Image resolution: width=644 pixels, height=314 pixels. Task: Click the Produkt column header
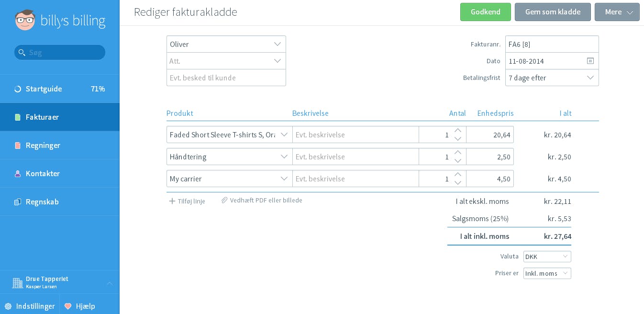point(180,113)
